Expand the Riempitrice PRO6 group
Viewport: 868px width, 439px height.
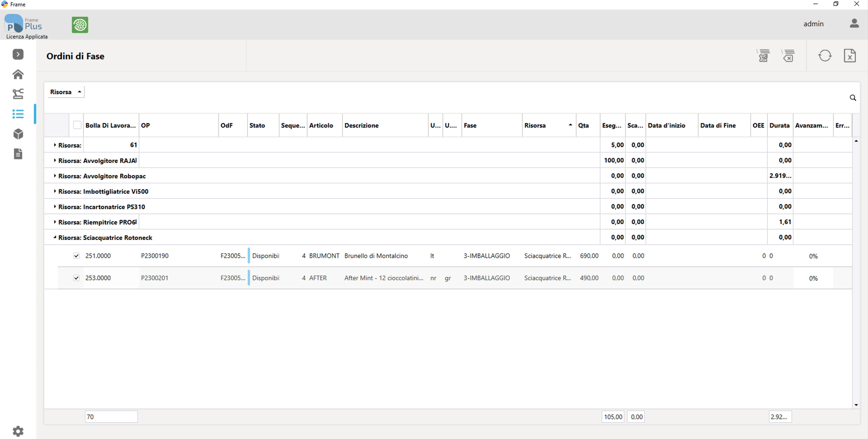pyautogui.click(x=55, y=222)
